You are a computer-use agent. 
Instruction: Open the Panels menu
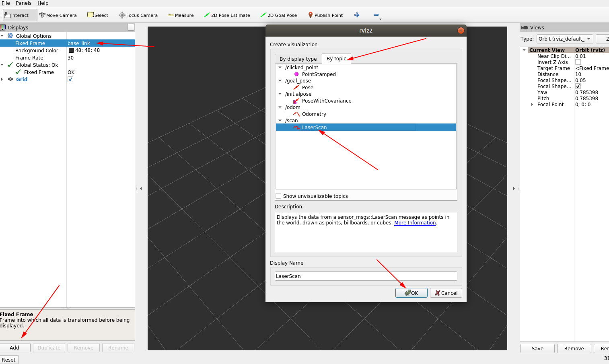point(23,3)
